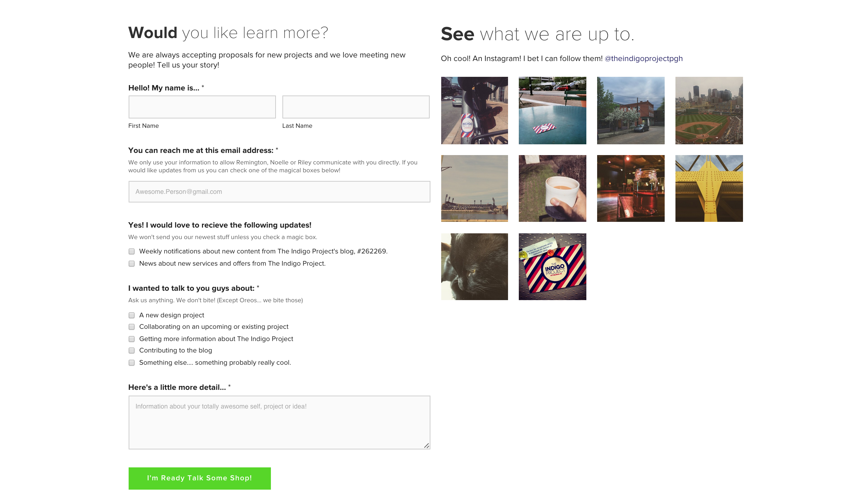Image resolution: width=863 pixels, height=504 pixels.
Task: Check the 'A new design project' option
Action: [131, 315]
